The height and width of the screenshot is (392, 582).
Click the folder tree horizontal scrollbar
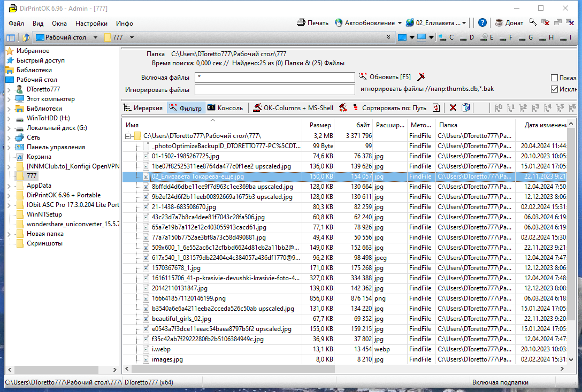pyautogui.click(x=56, y=370)
